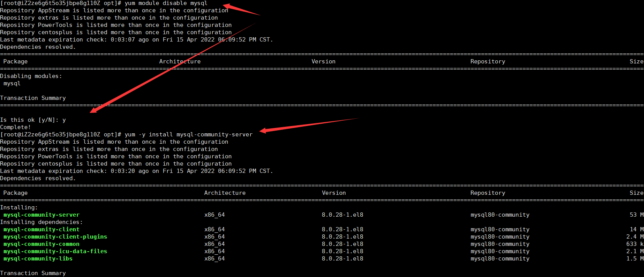Click the green 'mysql-community-server' package name
The width and height of the screenshot is (644, 277).
click(42, 215)
